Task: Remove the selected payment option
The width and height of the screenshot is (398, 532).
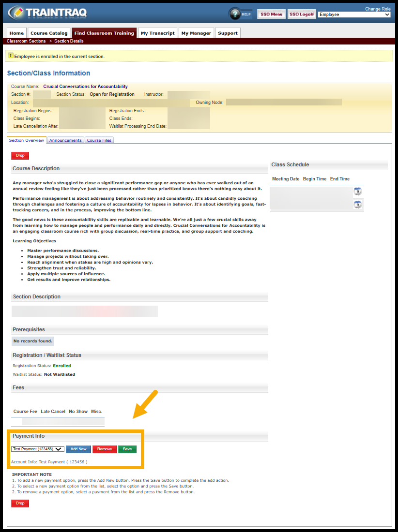Action: coord(104,449)
